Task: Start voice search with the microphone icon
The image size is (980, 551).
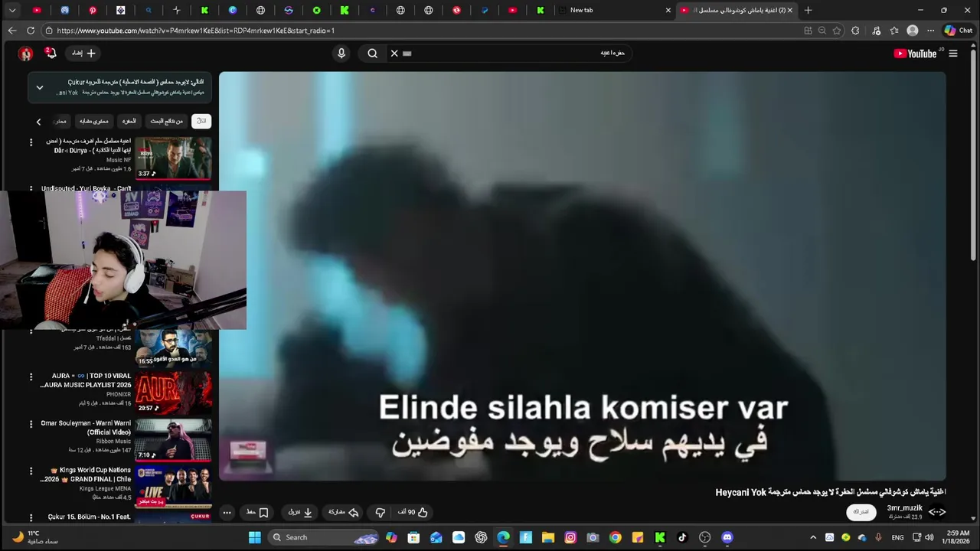Action: click(x=341, y=54)
